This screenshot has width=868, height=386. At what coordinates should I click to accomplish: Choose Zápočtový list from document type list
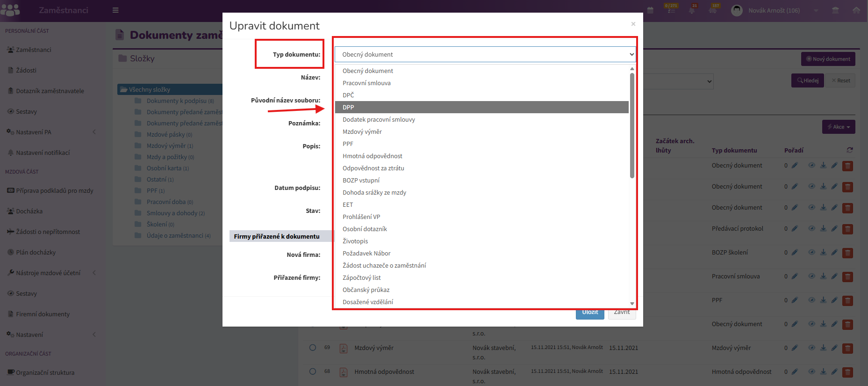482,277
